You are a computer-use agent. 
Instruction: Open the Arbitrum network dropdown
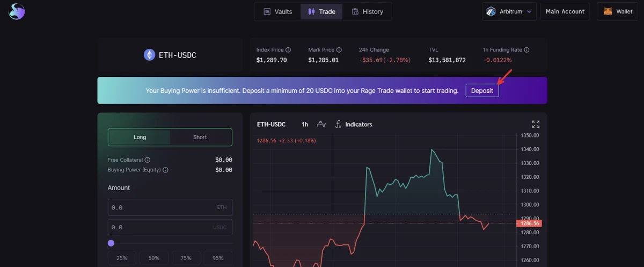(509, 11)
